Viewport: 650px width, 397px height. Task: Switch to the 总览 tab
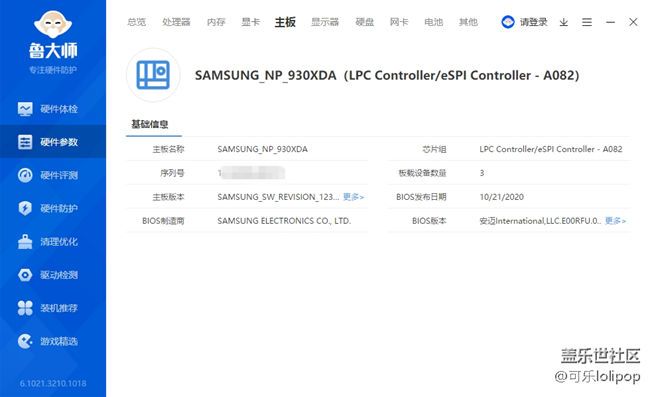(x=136, y=22)
